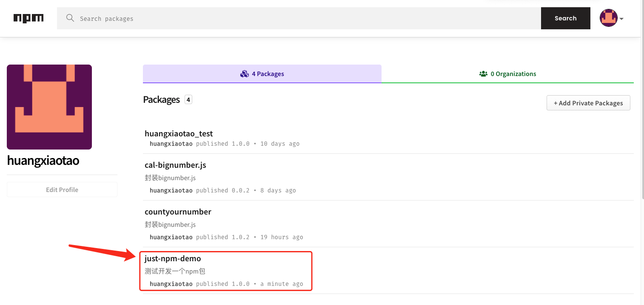Open the countyournumber package link
Image resolution: width=644 pixels, height=305 pixels.
coord(178,212)
